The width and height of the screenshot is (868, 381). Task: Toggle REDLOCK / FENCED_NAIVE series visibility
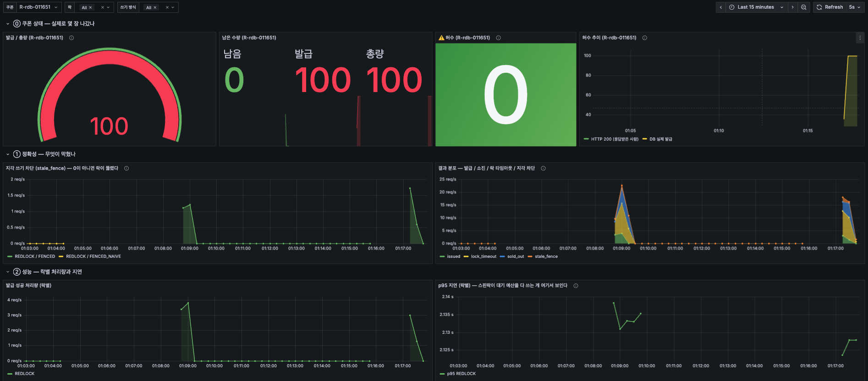pos(93,256)
